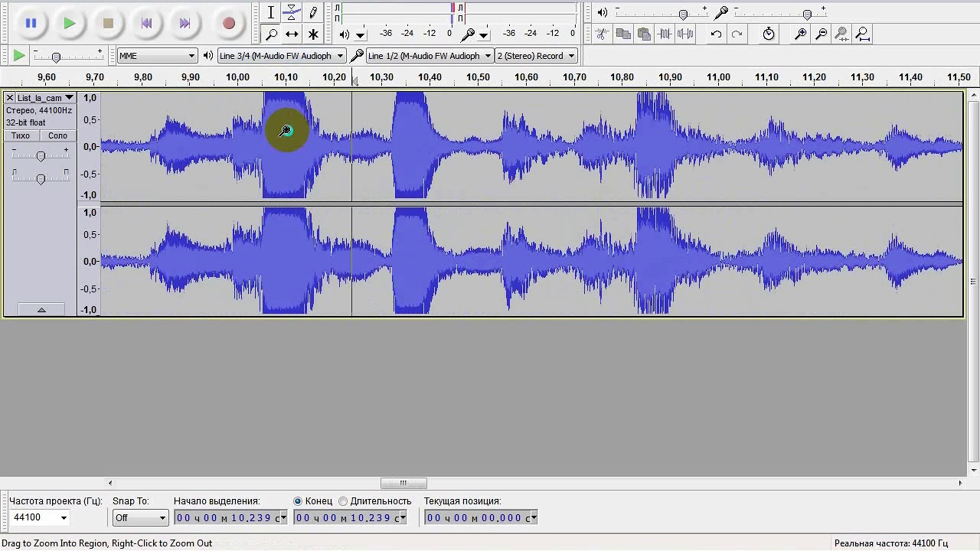Click Trim audio outside selection icon
This screenshot has width=980, height=551.
(x=665, y=34)
